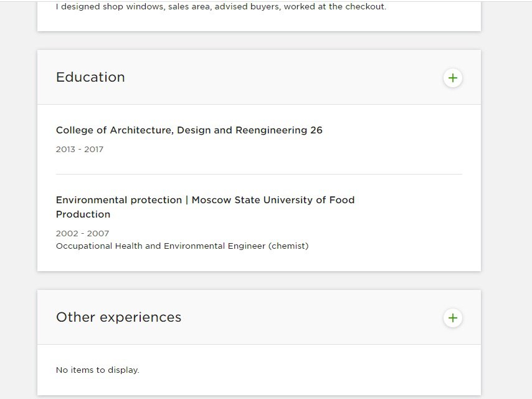Viewport: 532px width, 399px height.
Task: Select Occupational Health and Environmental Engineer description
Action: pos(182,246)
